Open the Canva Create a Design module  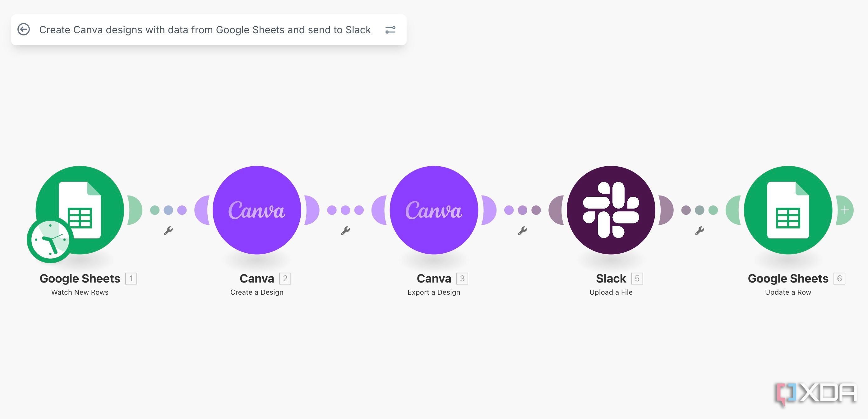pos(257,210)
